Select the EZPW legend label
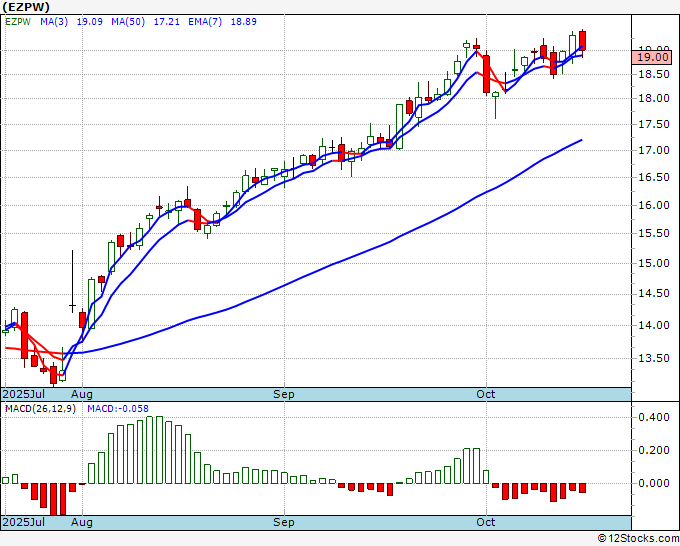This screenshot has height=546, width=680. (18, 22)
